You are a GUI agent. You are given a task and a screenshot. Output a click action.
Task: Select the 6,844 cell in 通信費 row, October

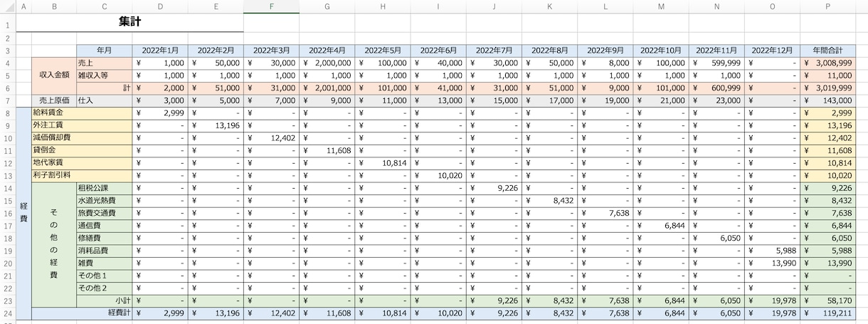point(661,226)
